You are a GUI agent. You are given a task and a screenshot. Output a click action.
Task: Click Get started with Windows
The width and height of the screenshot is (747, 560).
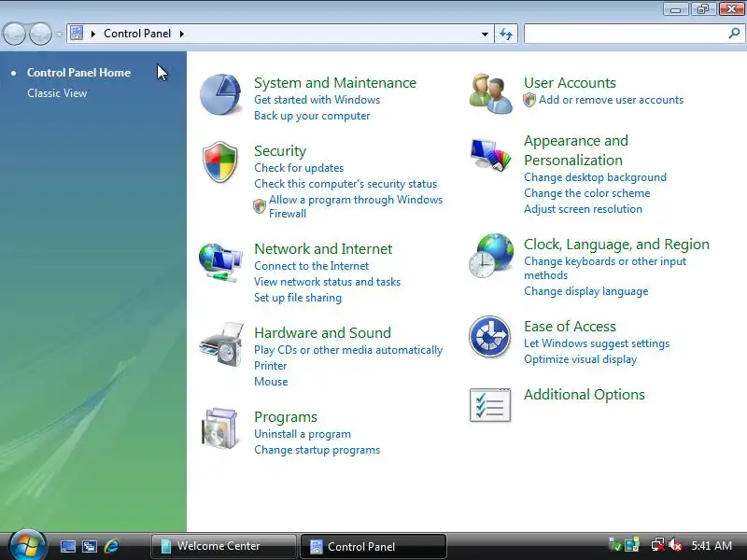pos(317,100)
